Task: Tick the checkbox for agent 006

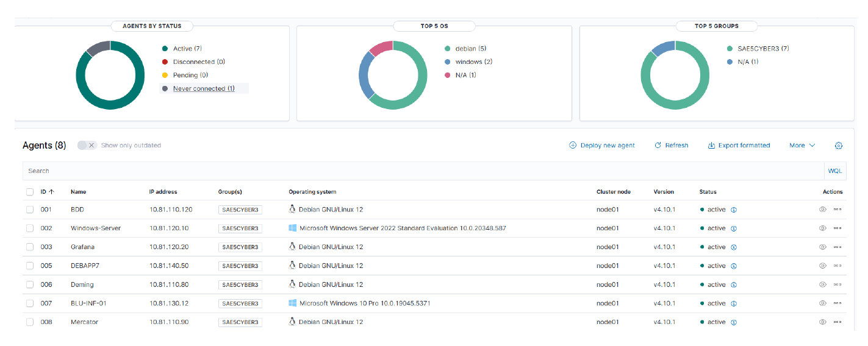Action: coord(30,284)
